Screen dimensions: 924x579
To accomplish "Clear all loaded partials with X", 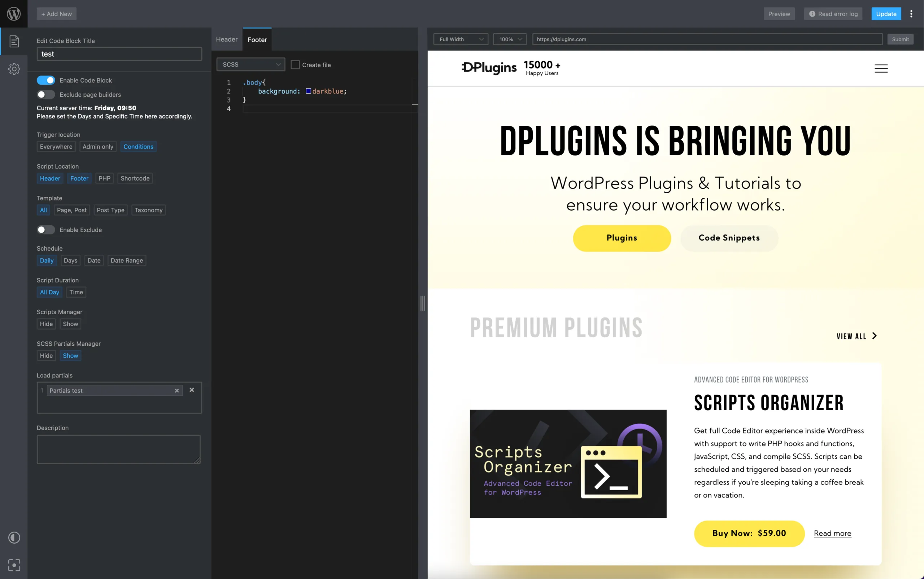I will [x=192, y=390].
